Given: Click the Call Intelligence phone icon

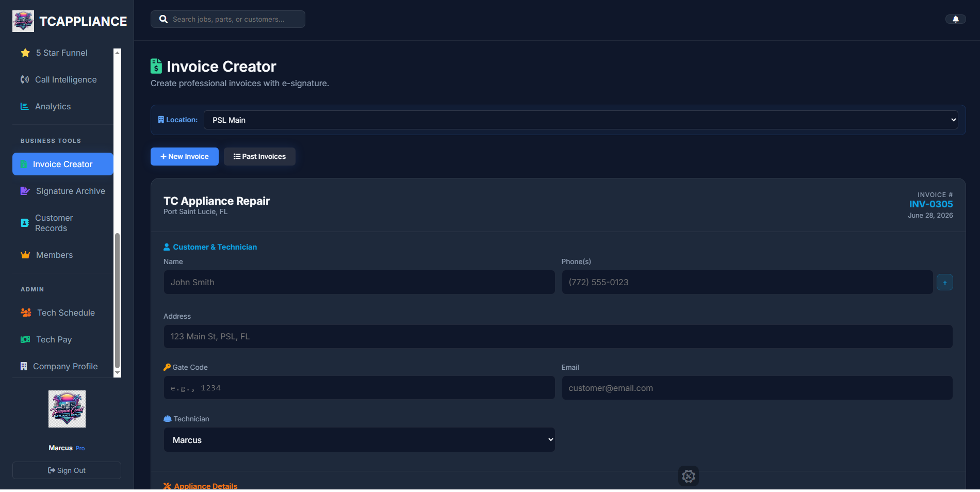Looking at the screenshot, I should pyautogui.click(x=25, y=79).
